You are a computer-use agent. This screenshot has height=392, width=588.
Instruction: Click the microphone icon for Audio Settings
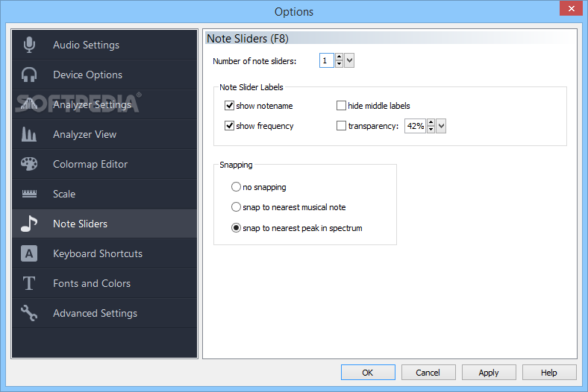coord(29,45)
